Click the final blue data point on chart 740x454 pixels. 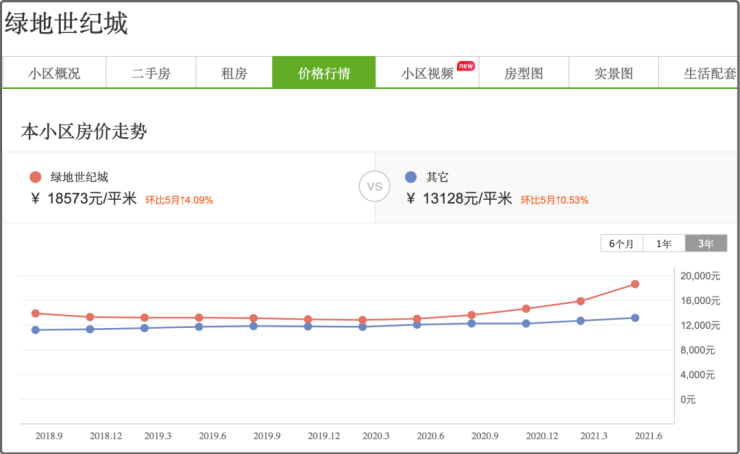pyautogui.click(x=634, y=318)
